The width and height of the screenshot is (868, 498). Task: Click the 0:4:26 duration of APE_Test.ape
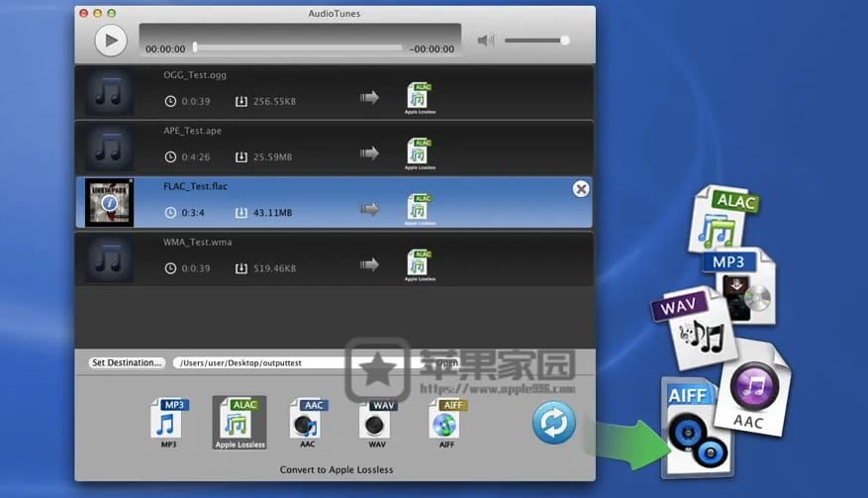196,157
